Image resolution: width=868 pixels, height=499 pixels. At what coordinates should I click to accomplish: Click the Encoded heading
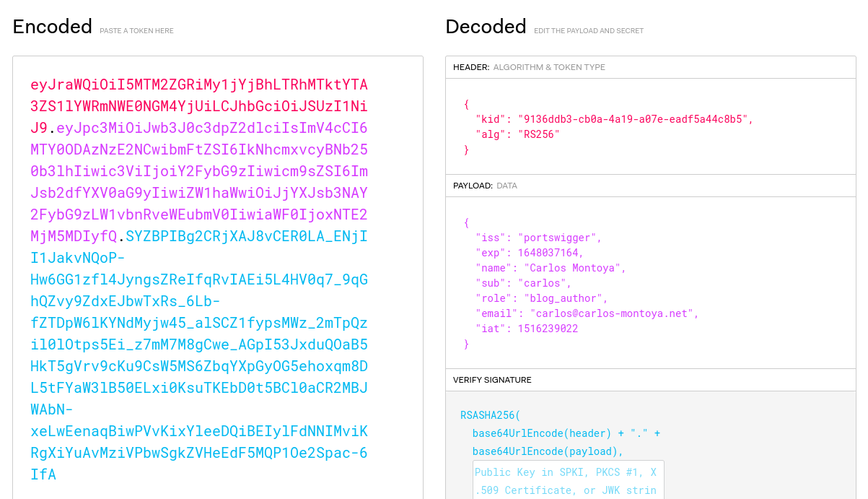click(x=52, y=27)
